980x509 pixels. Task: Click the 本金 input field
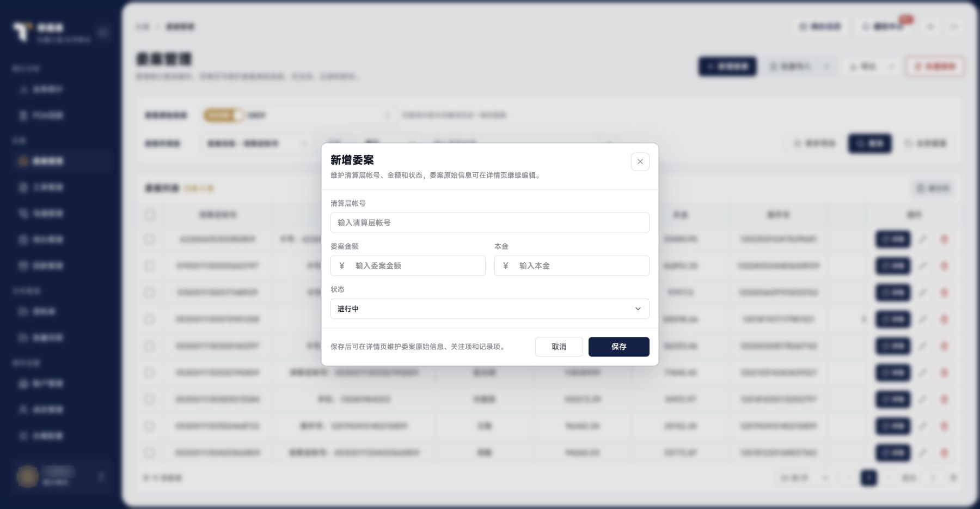572,265
